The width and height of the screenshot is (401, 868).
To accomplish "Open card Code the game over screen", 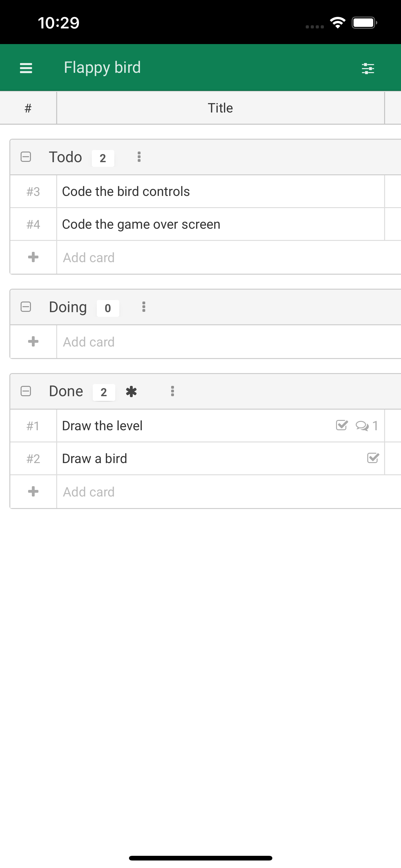I will pos(141,224).
